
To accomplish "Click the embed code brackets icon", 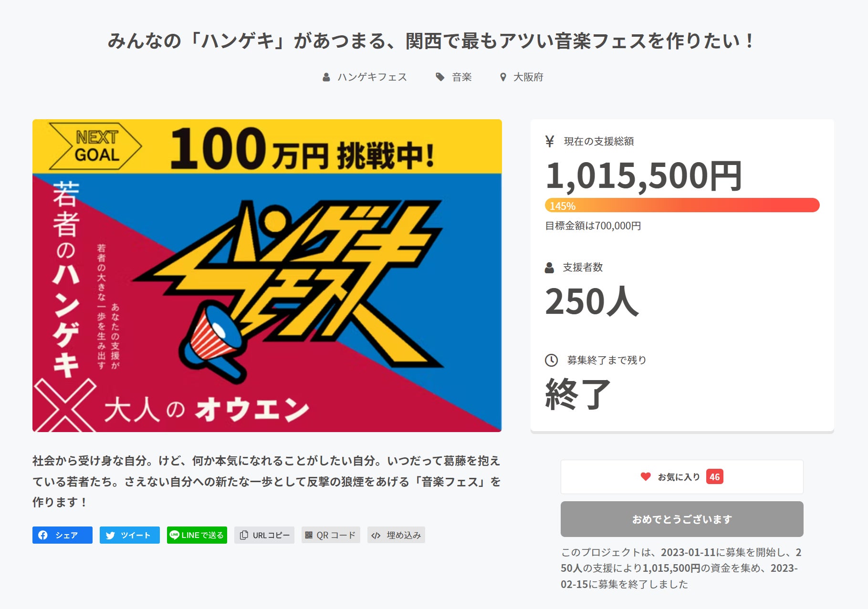I will (376, 535).
